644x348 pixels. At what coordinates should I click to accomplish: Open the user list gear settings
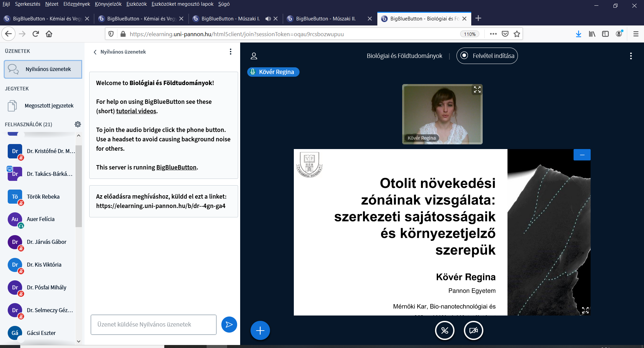click(x=78, y=124)
